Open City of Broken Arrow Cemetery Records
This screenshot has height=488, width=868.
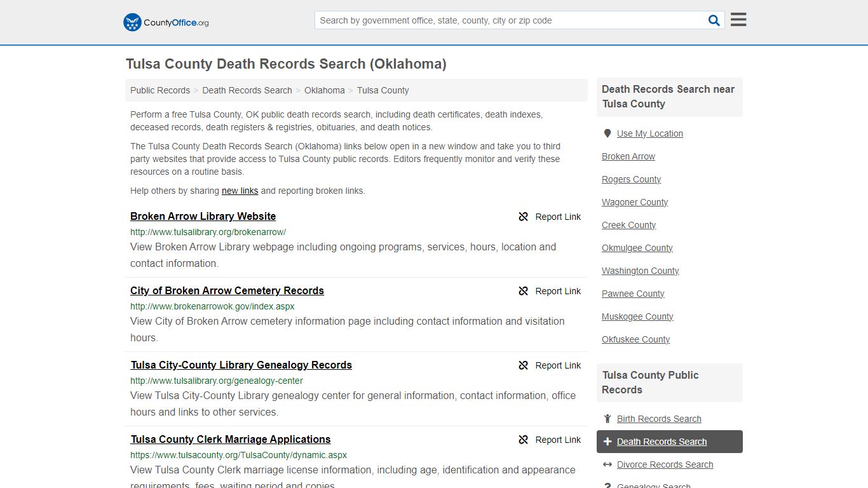click(227, 290)
